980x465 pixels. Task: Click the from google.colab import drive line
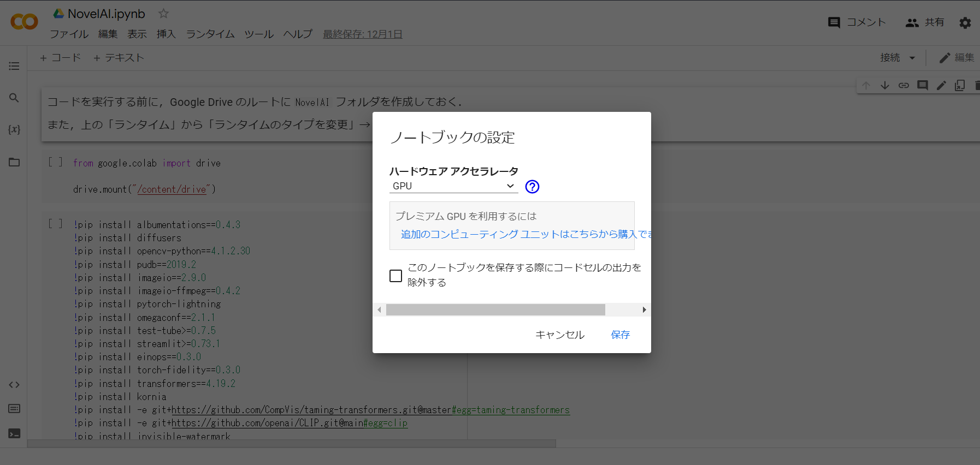tap(147, 163)
